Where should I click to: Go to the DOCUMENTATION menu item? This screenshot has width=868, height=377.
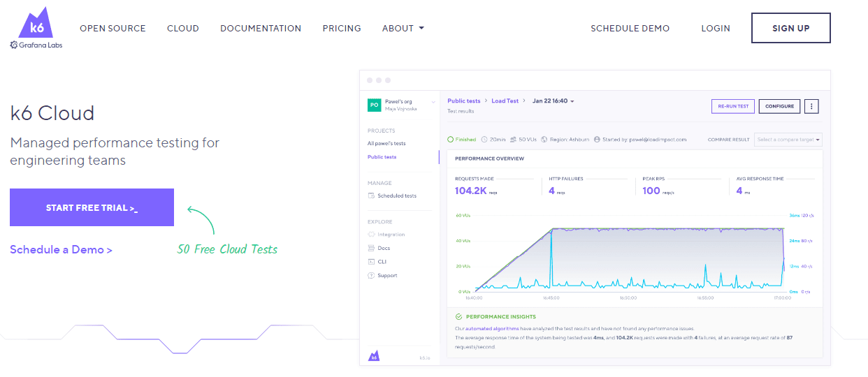pyautogui.click(x=261, y=29)
